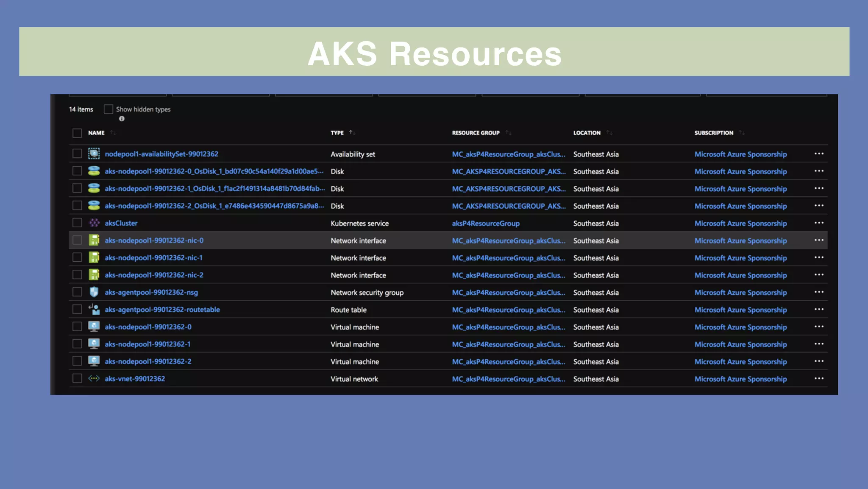Click 'Southeast Asia' in the aksCluster row
Viewport: 868px width, 489px height.
coord(596,224)
